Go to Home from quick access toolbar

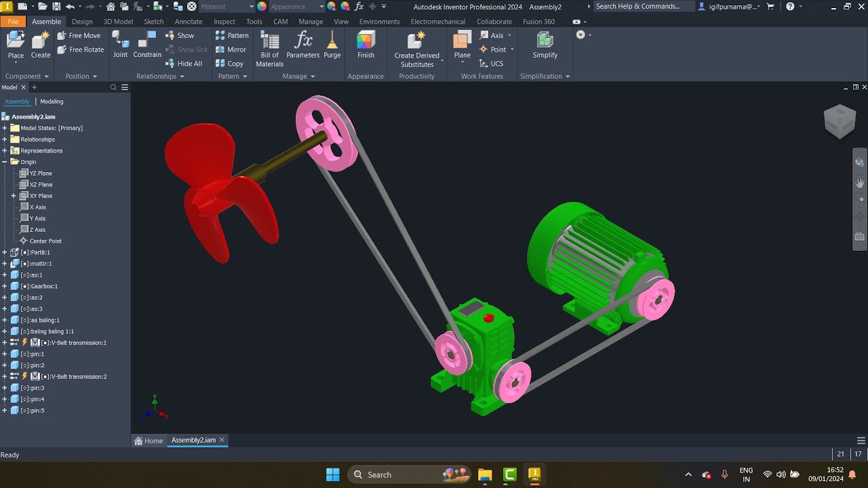pos(111,6)
